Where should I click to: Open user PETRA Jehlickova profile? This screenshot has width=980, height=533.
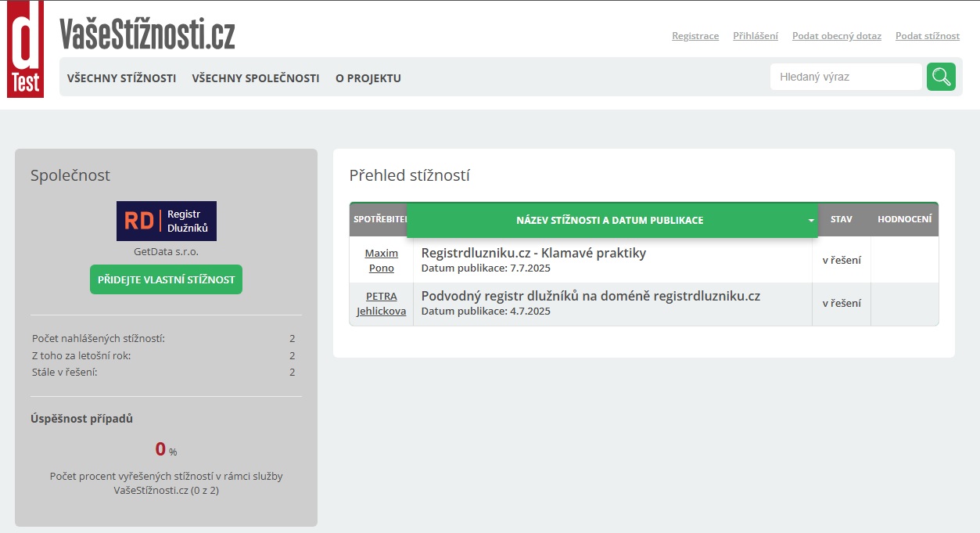pos(382,304)
